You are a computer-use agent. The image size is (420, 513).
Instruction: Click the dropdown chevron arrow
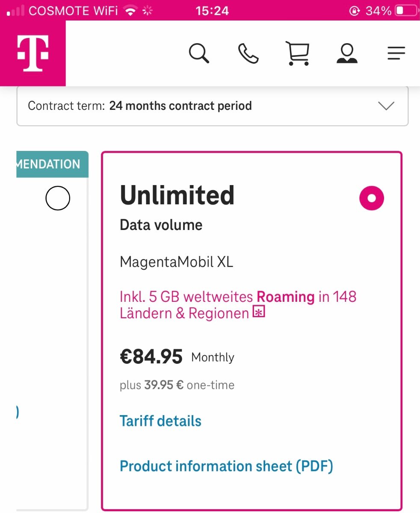[x=386, y=106]
